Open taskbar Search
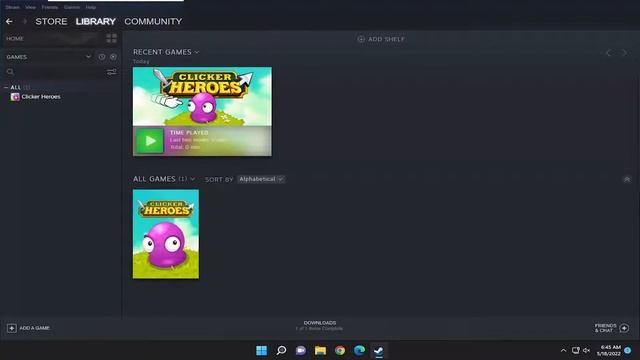Viewport: 640px width, 360px height. (x=281, y=350)
